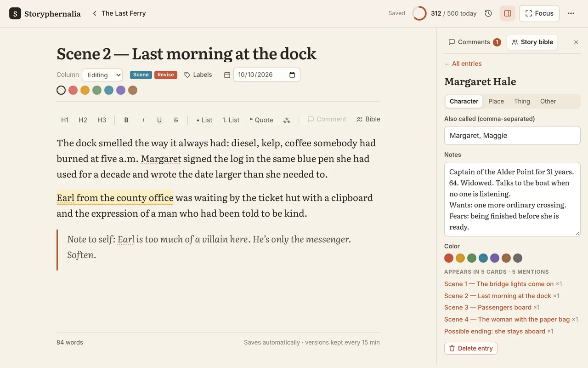Click the Storyphernalia logo icon
This screenshot has height=368, width=588.
point(15,13)
